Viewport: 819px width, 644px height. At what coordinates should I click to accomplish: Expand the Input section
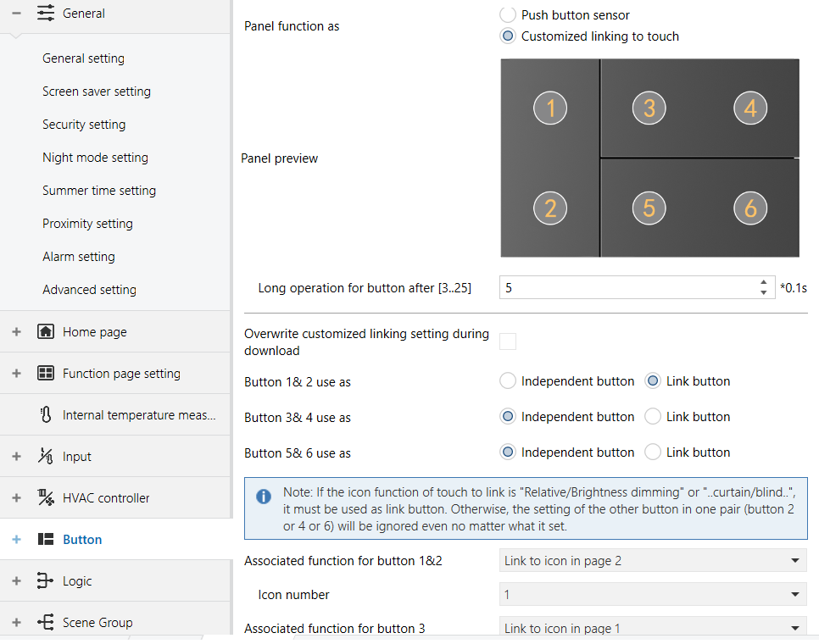(16, 456)
